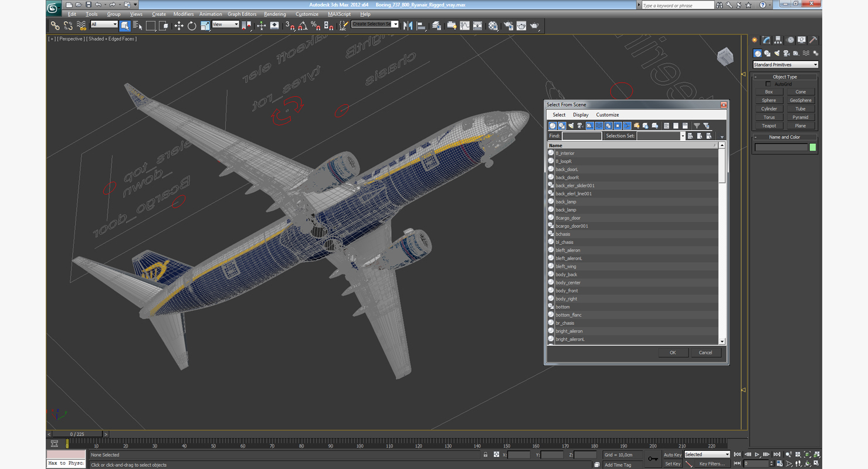Viewport: 868px width, 469px height.
Task: Open Key Filters dialog
Action: (711, 464)
